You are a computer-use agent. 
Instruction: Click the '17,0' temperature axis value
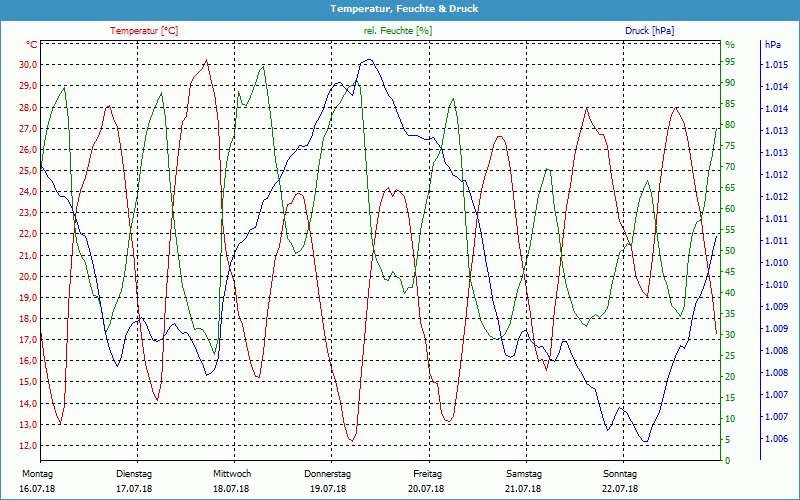28,339
